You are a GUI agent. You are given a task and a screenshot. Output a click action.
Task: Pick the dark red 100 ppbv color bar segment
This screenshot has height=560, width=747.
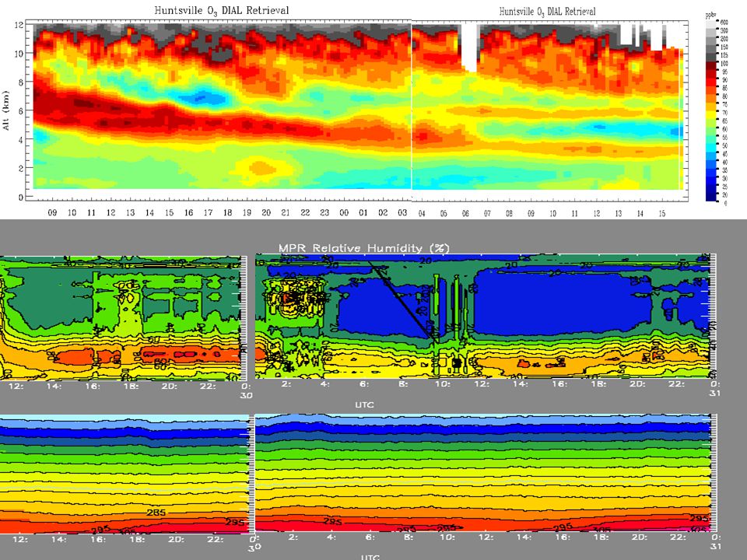710,66
